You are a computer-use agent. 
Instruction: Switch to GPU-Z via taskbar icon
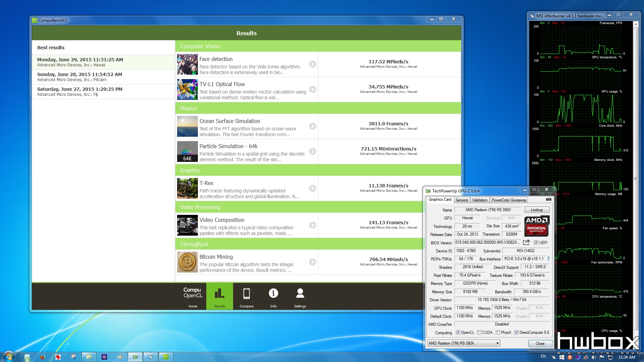point(135,357)
